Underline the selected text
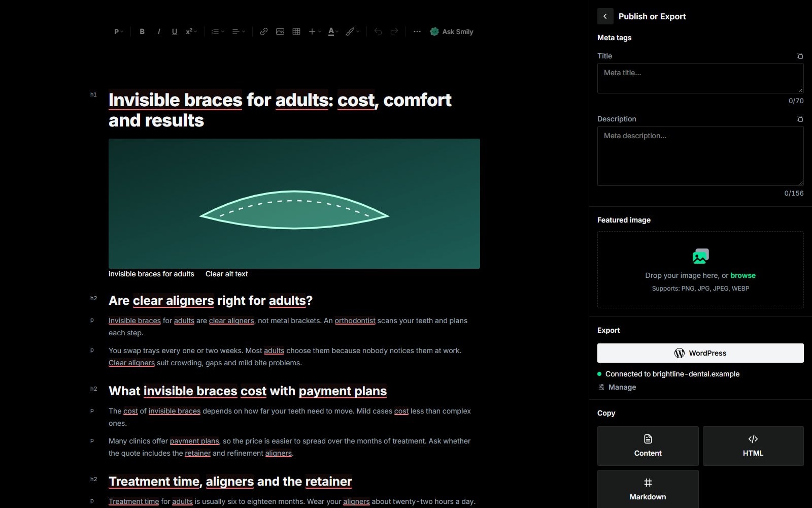 pos(175,31)
